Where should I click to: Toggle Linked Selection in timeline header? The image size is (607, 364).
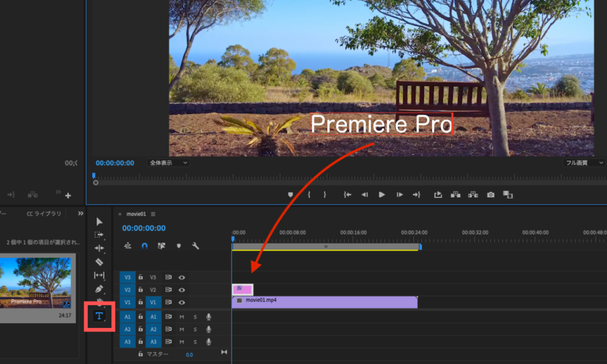(x=161, y=246)
